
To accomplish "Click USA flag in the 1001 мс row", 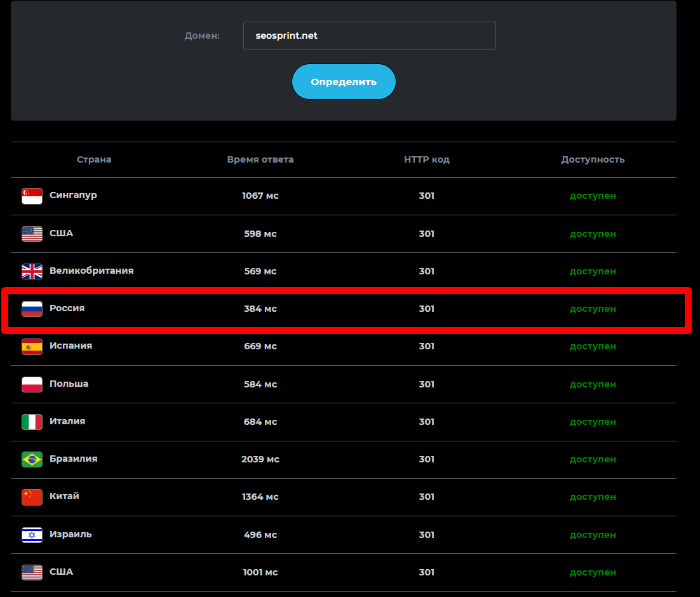I will coord(32,572).
